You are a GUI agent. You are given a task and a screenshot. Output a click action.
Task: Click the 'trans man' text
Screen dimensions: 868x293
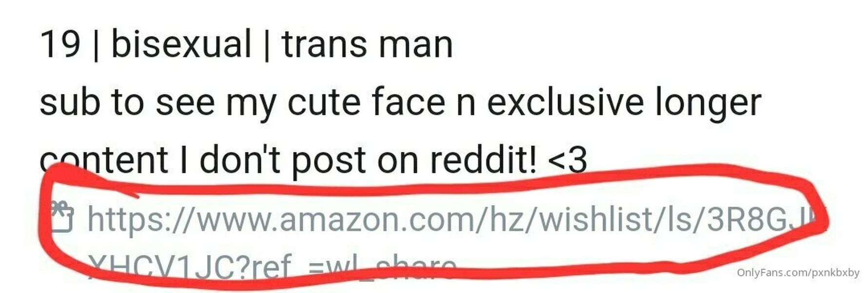[367, 44]
